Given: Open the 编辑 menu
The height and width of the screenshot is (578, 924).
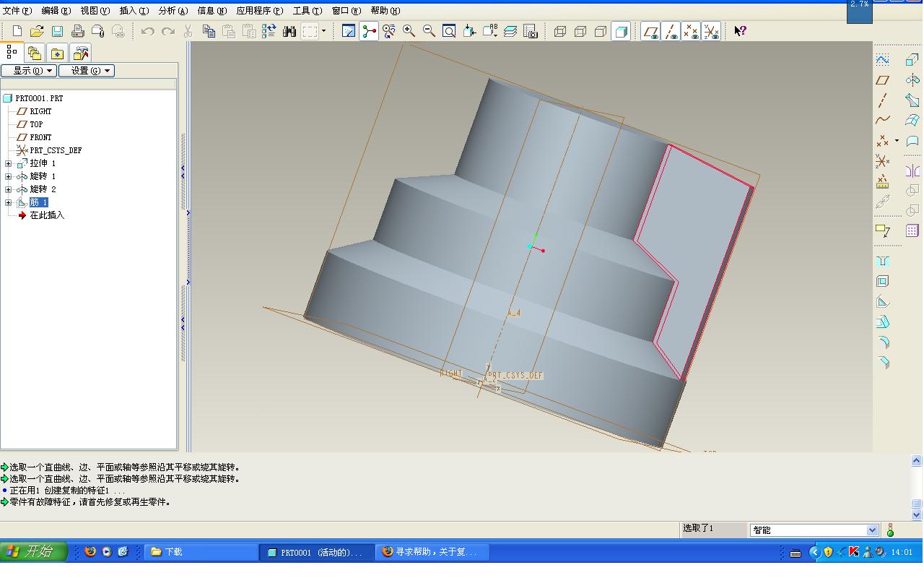Looking at the screenshot, I should [56, 11].
